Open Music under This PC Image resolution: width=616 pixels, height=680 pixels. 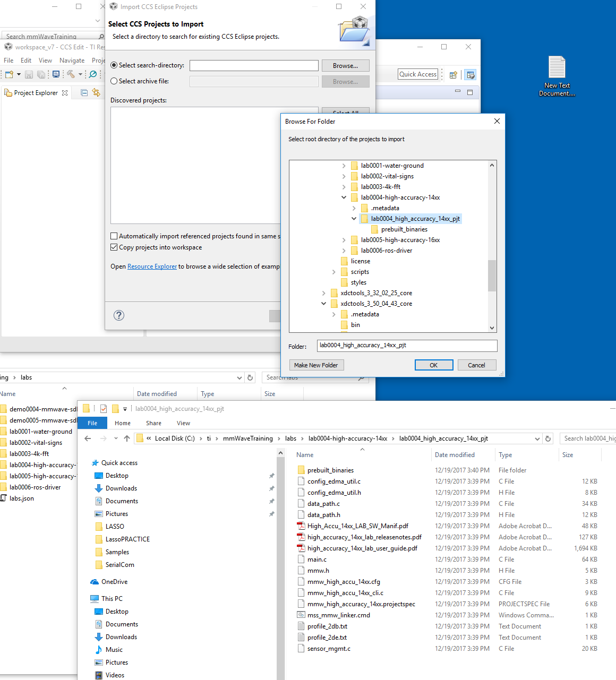coord(114,650)
